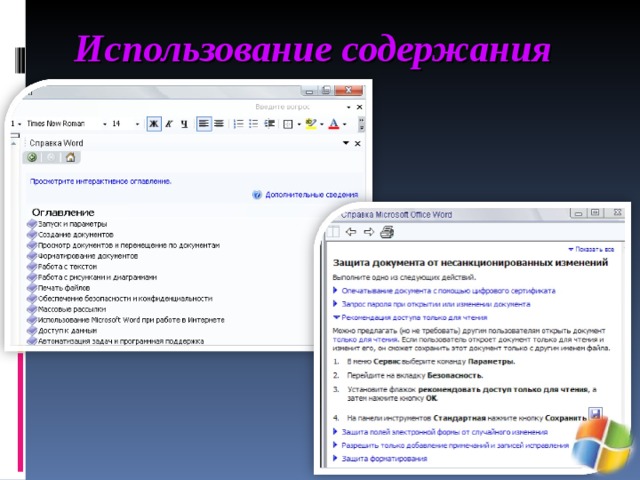Open topic Создание документов

[x=76, y=235]
